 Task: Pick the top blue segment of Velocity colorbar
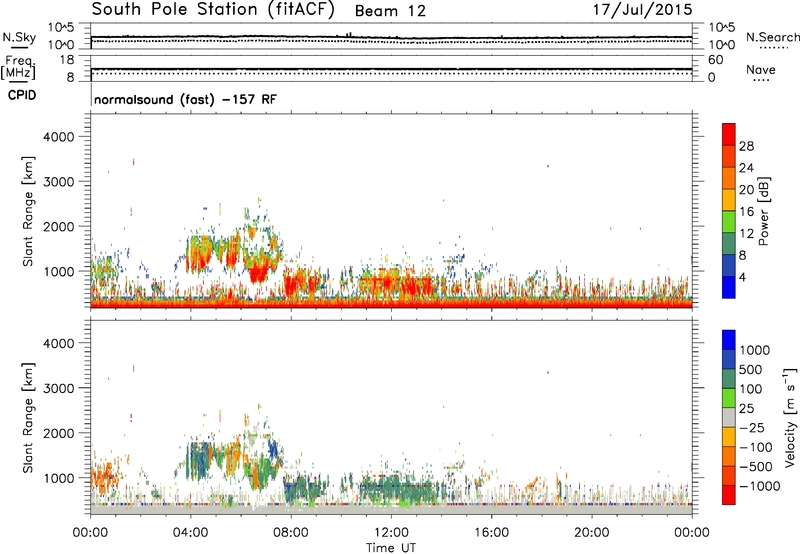click(729, 340)
